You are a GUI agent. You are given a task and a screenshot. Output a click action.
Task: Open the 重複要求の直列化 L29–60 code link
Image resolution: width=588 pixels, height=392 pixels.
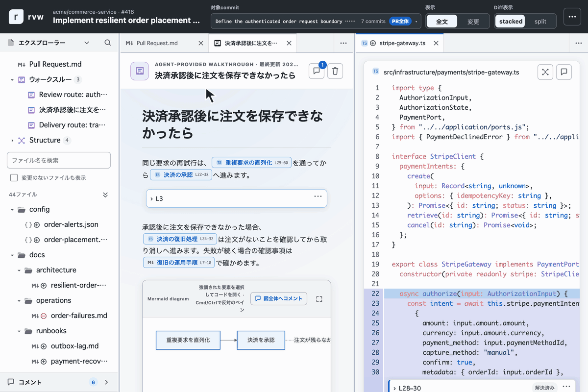click(x=252, y=162)
